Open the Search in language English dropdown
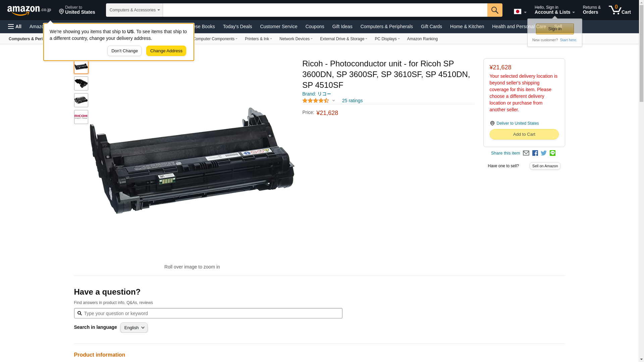644x362 pixels. point(134,328)
